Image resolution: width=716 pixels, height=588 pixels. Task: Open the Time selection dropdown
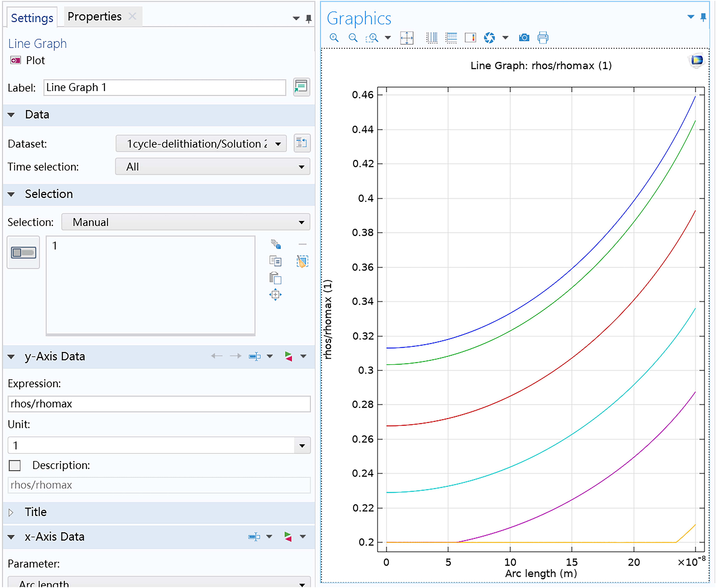tap(212, 167)
